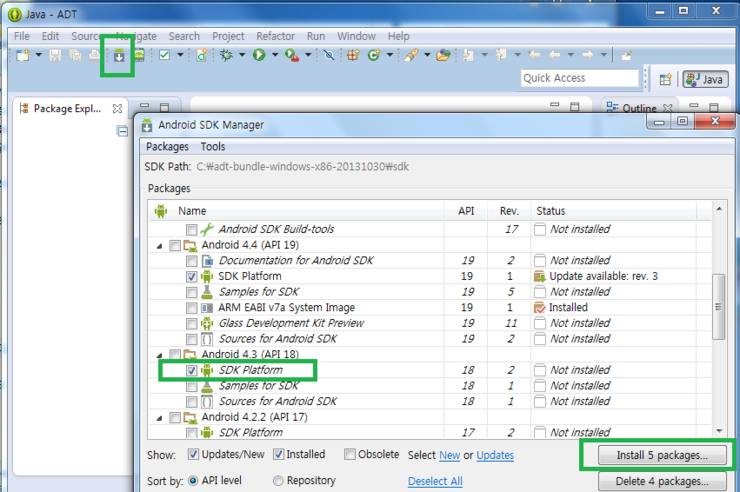Uncheck SDK Platform for API 19
The image size is (740, 492).
tap(192, 276)
